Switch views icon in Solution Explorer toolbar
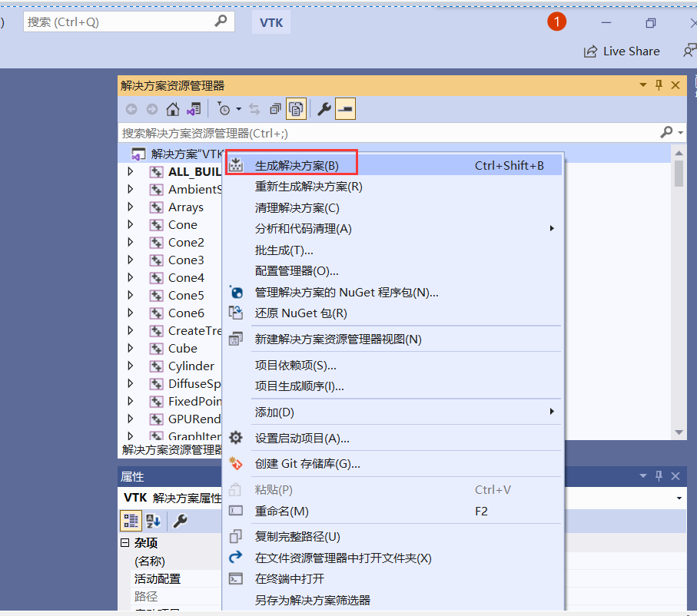Viewport: 697px width, 616px height. pyautogui.click(x=194, y=109)
